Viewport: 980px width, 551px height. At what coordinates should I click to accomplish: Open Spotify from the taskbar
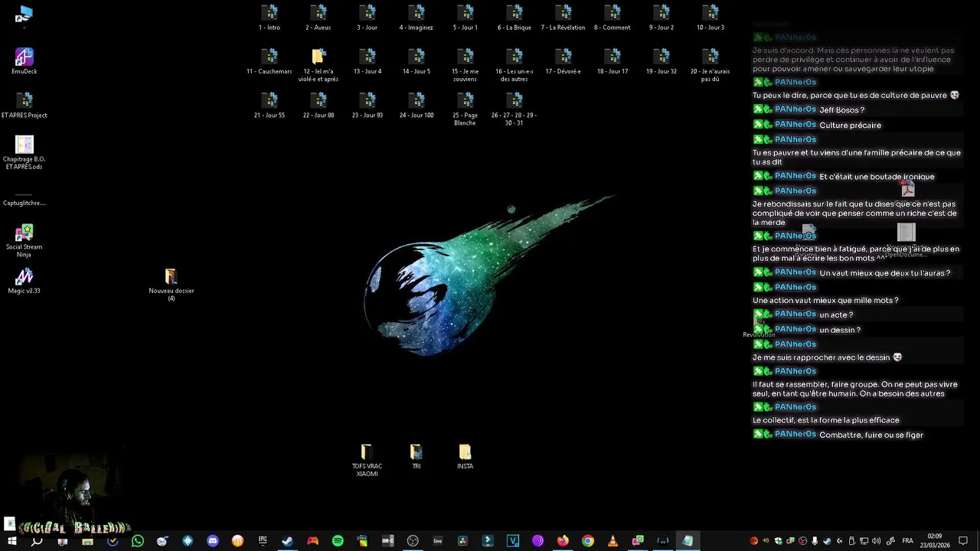(338, 541)
